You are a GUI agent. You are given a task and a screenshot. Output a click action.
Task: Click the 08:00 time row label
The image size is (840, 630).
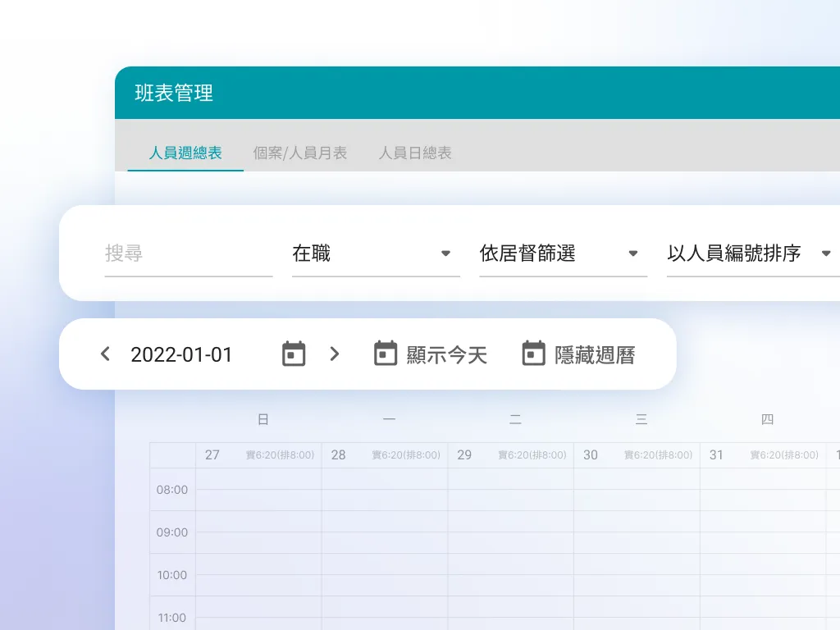click(x=172, y=490)
